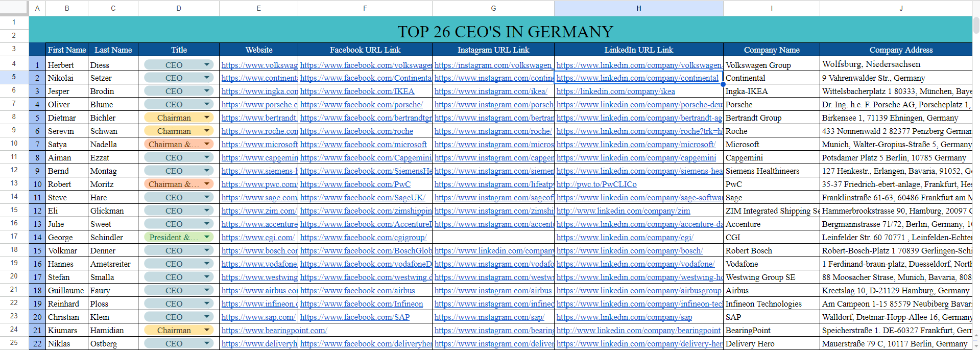Image resolution: width=980 pixels, height=350 pixels.
Task: Select the Ingka-IKEA company cell
Action: [x=772, y=91]
